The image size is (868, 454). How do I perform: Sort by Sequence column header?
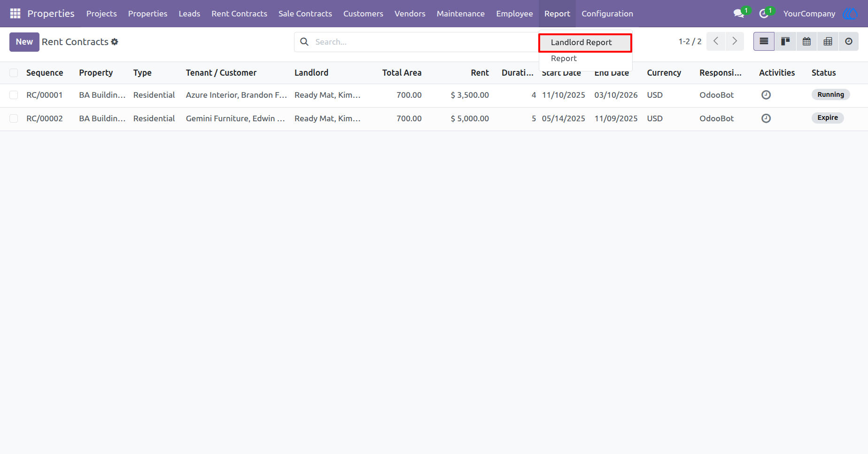45,73
